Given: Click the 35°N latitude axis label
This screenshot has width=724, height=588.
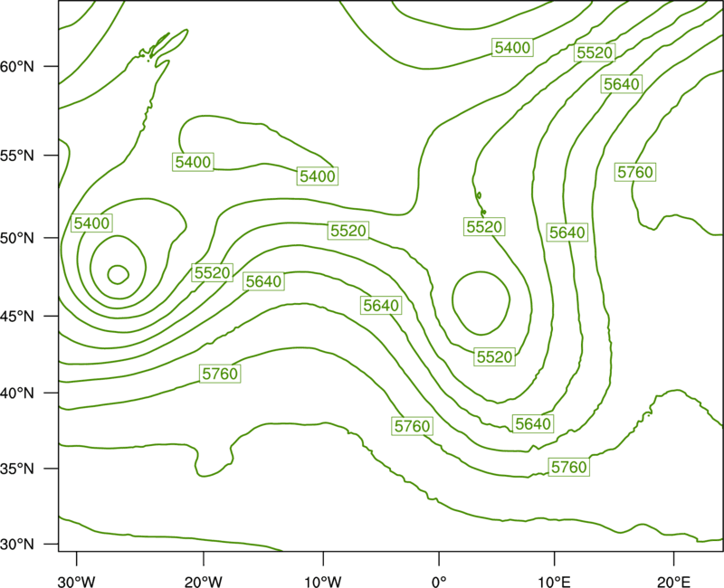Looking at the screenshot, I should tap(17, 469).
